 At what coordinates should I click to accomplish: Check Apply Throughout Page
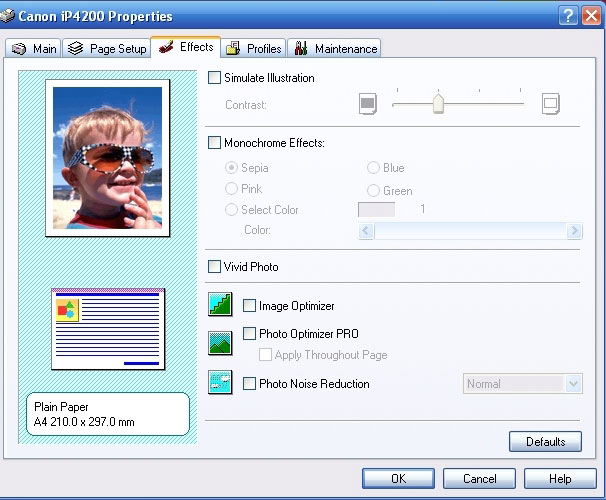[x=265, y=354]
